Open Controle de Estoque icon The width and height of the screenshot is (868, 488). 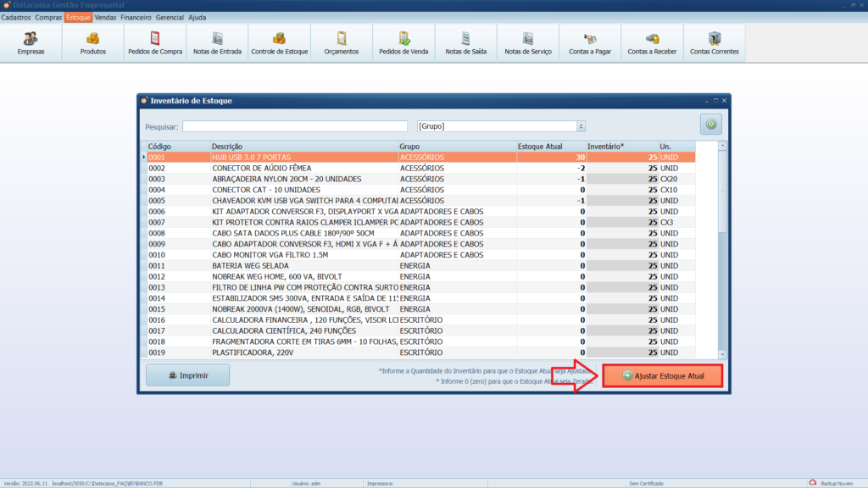coord(280,43)
